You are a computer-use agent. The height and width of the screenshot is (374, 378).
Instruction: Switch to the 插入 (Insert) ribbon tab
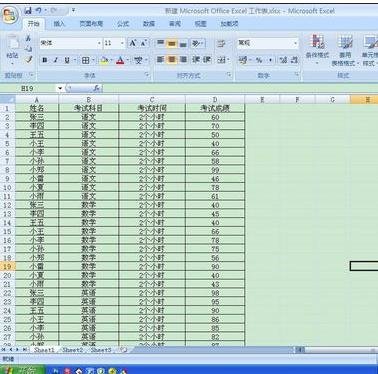click(x=59, y=24)
